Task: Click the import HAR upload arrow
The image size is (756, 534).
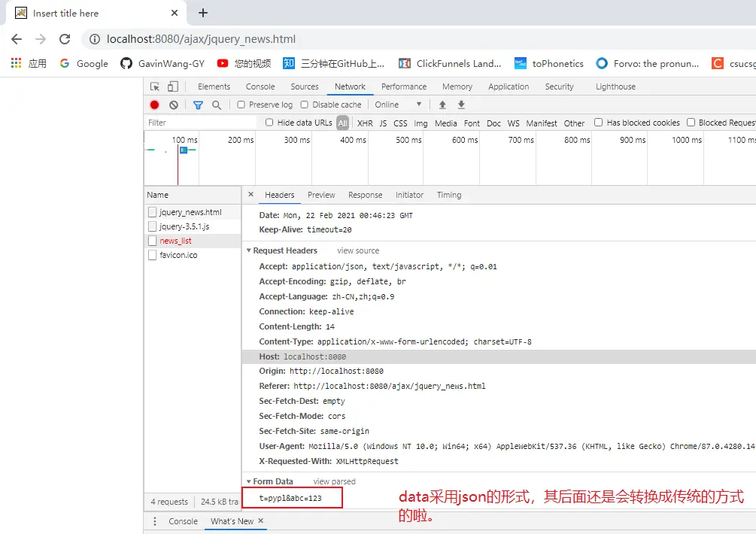Action: point(442,105)
